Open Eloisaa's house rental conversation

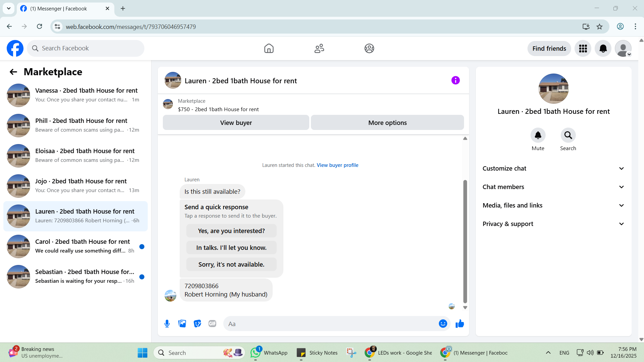(76, 156)
